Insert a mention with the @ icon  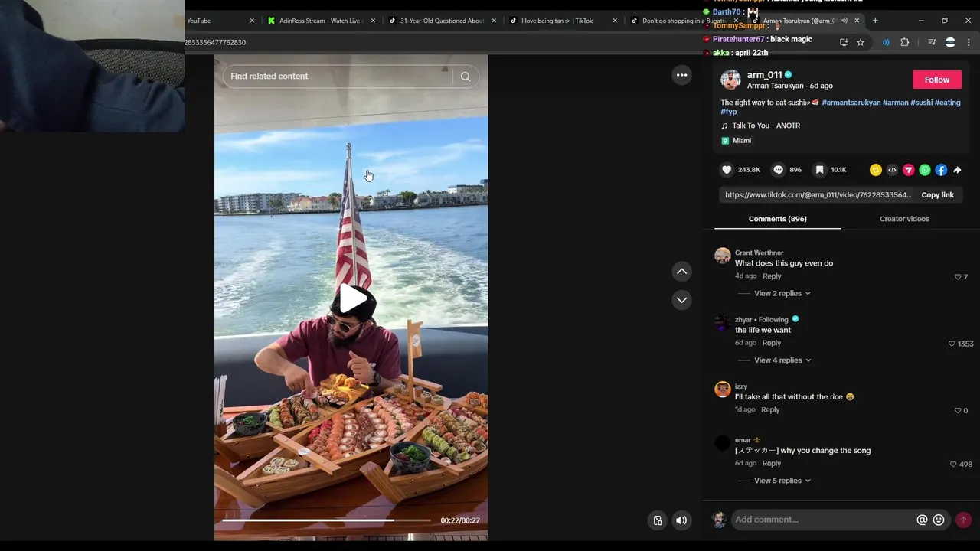(922, 520)
